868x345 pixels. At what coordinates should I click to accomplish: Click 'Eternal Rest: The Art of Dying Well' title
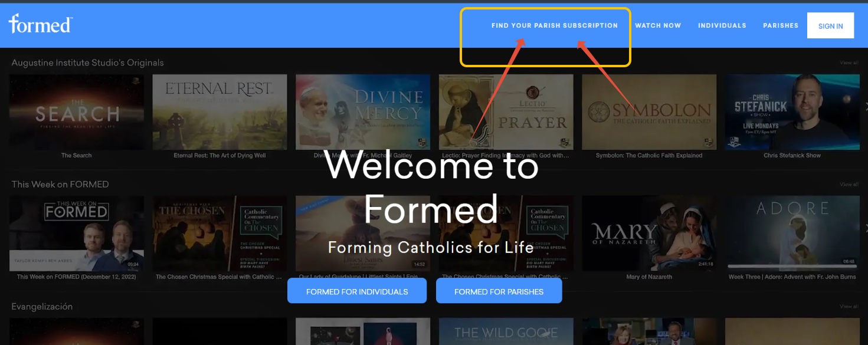coord(220,156)
